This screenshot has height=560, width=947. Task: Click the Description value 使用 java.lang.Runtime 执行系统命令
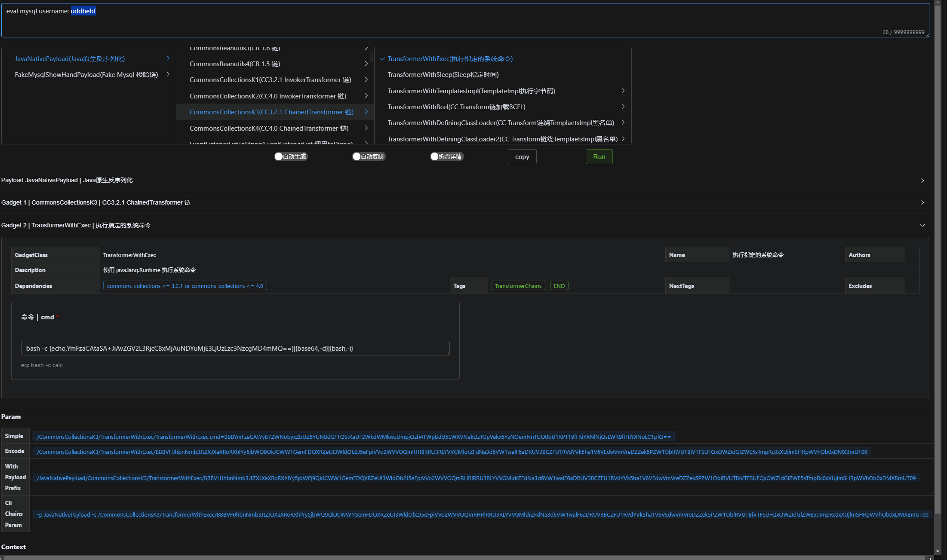pyautogui.click(x=149, y=270)
